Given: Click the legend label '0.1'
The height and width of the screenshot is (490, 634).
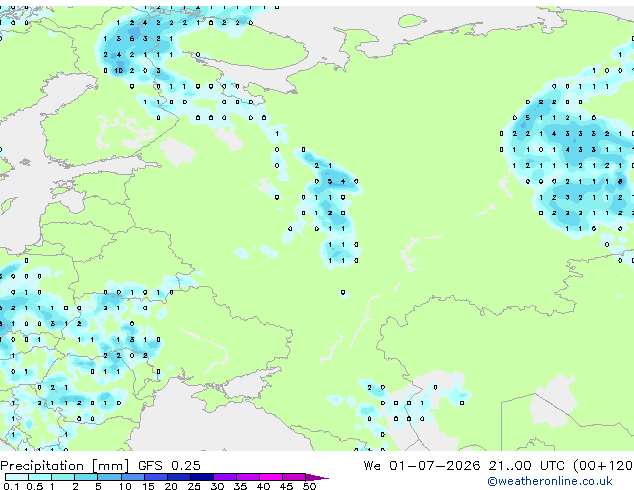Looking at the screenshot, I should (x=12, y=486).
